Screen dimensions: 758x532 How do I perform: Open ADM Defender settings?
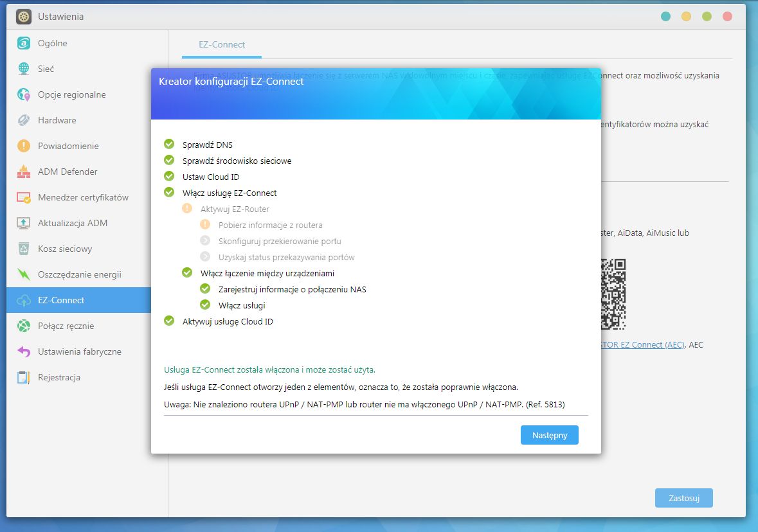pyautogui.click(x=78, y=172)
